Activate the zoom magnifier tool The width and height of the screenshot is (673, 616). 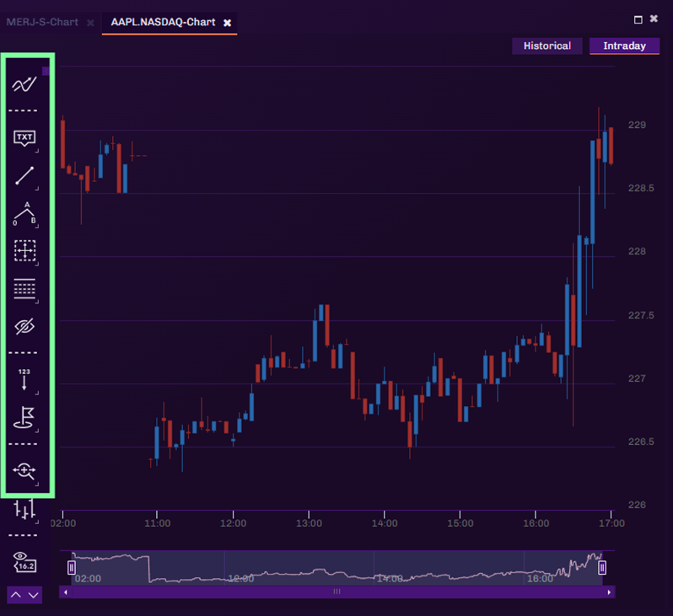(x=24, y=471)
